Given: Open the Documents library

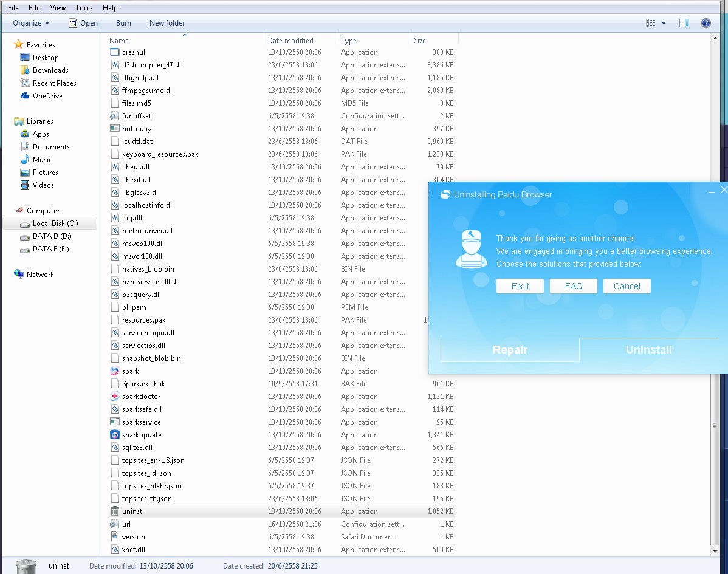Looking at the screenshot, I should tap(51, 147).
